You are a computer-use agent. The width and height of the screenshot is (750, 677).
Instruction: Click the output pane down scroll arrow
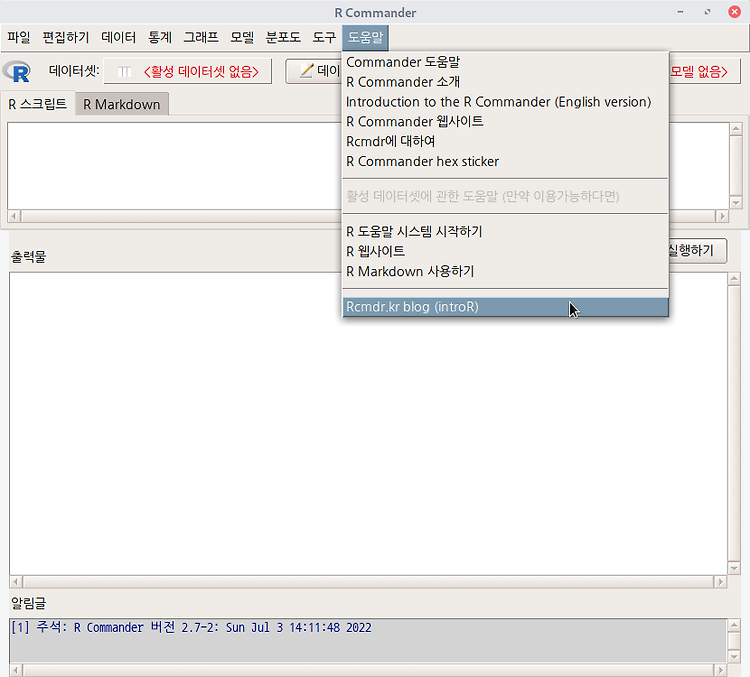[734, 568]
